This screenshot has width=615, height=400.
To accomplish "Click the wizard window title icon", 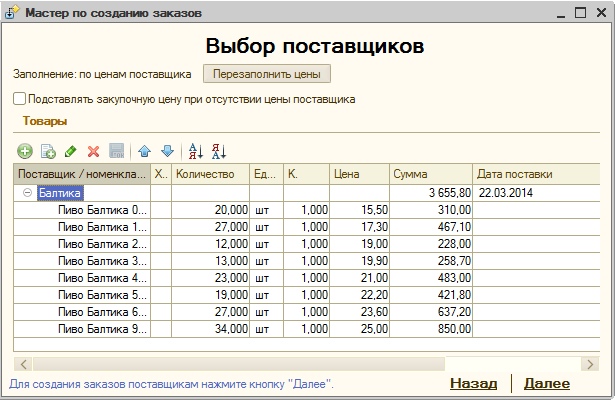I will 12,12.
